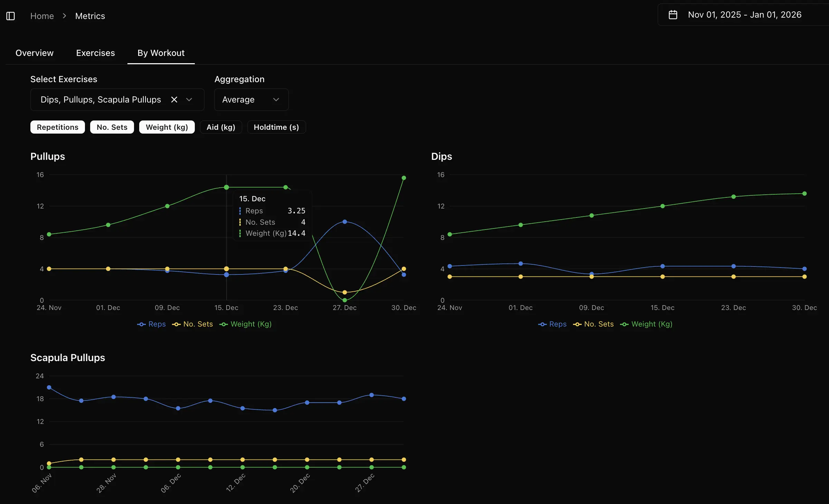Toggle No. Sets series under Dips chart
This screenshot has width=829, height=504.
[593, 324]
